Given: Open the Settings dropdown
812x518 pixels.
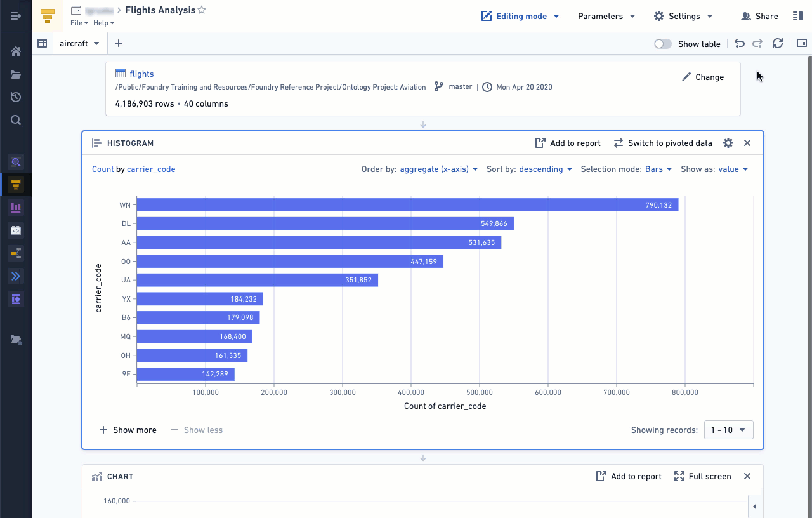Looking at the screenshot, I should [684, 16].
